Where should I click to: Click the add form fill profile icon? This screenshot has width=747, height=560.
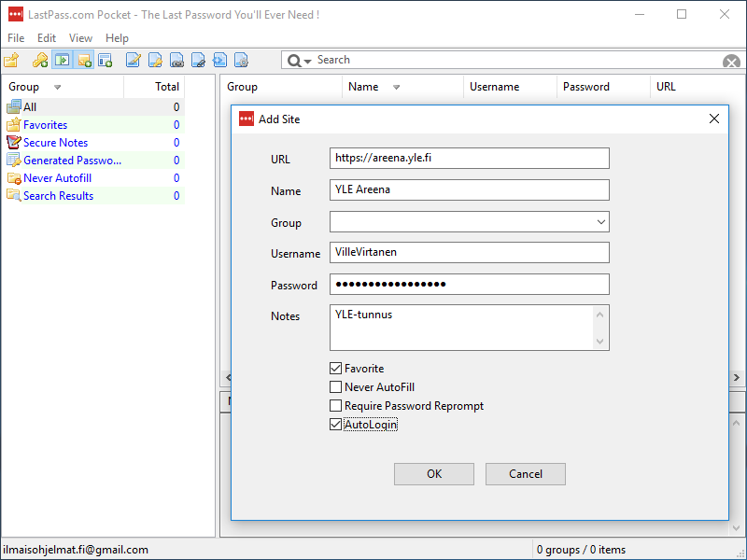pos(105,61)
